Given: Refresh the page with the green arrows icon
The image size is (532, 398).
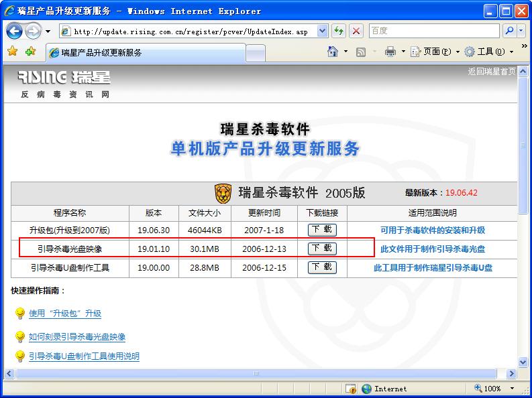Looking at the screenshot, I should click(x=338, y=31).
